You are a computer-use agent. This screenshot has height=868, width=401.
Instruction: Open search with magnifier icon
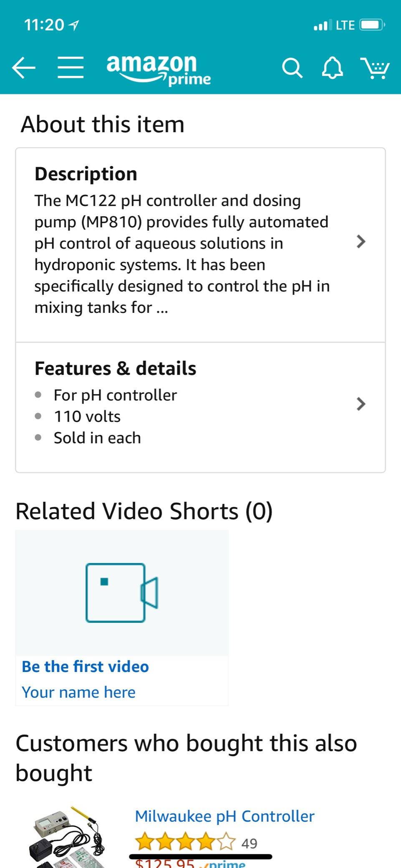(x=292, y=68)
